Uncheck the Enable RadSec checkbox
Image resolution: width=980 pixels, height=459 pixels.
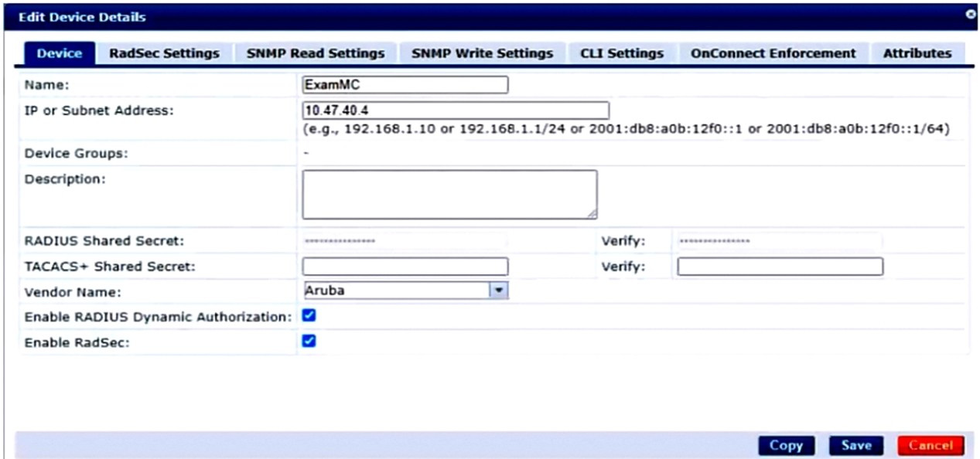point(309,341)
